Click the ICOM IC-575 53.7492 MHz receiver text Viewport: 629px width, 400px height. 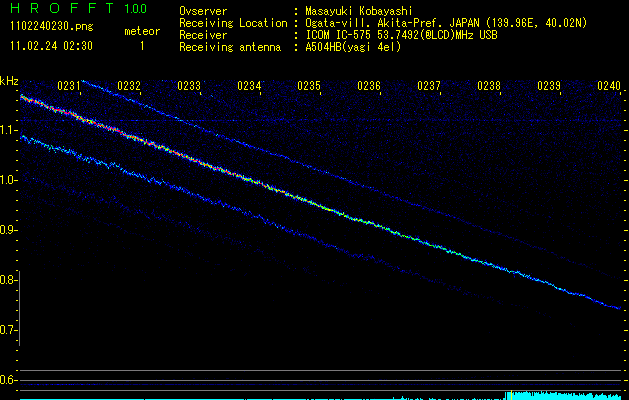pyautogui.click(x=401, y=35)
